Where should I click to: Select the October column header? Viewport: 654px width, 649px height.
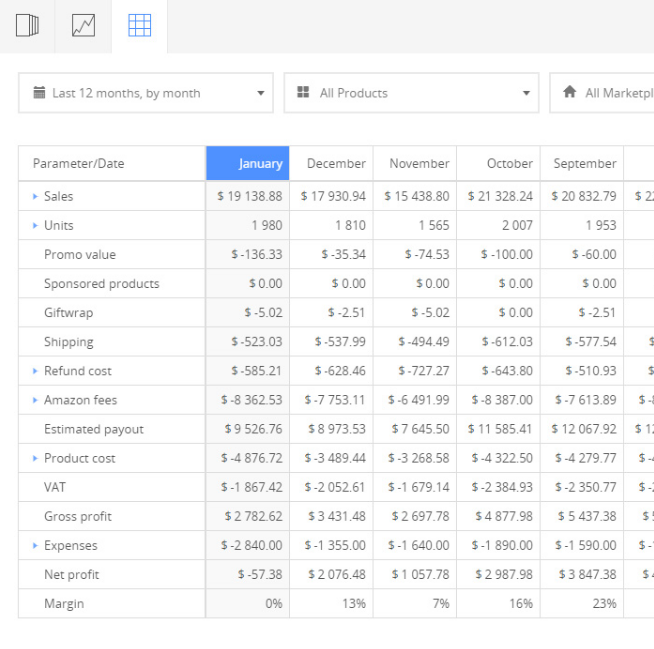tap(498, 163)
